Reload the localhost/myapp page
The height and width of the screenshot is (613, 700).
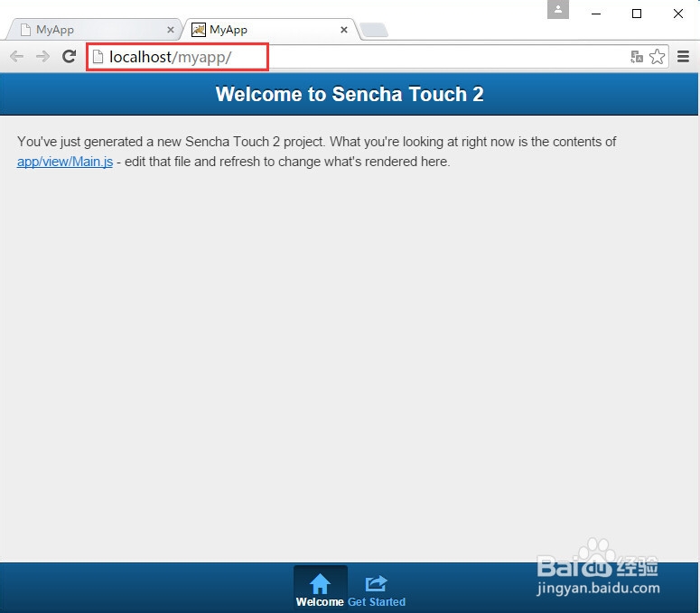click(69, 56)
